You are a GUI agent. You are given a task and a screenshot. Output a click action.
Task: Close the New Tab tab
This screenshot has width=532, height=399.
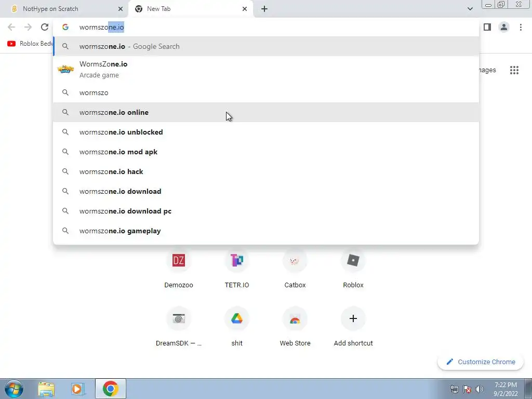tap(245, 9)
